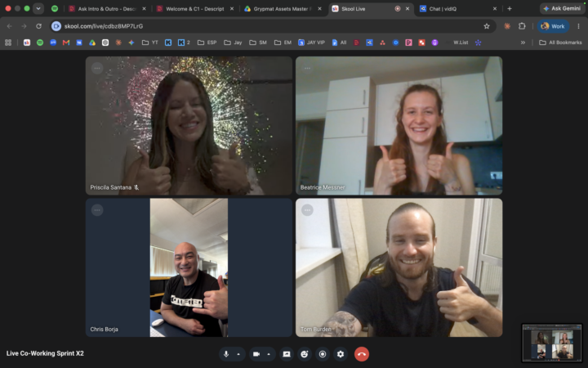Close the Chat | vidIQ tab
Image resolution: width=588 pixels, height=368 pixels.
coord(495,9)
